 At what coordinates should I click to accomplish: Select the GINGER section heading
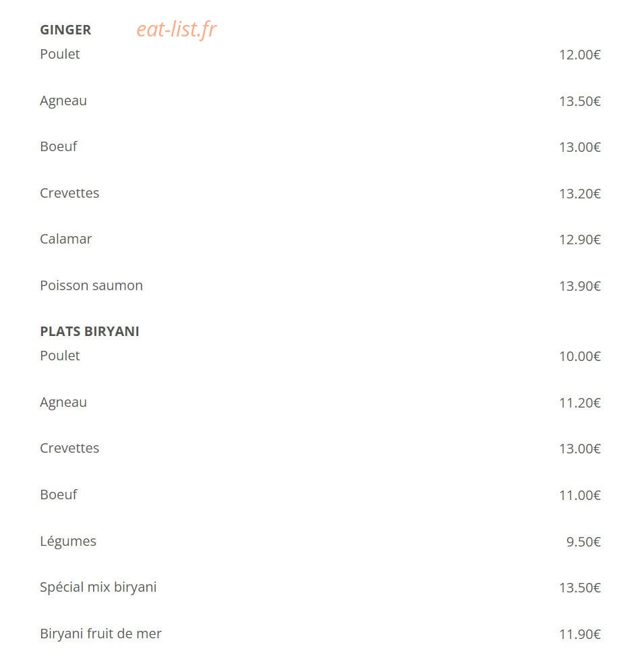(65, 30)
